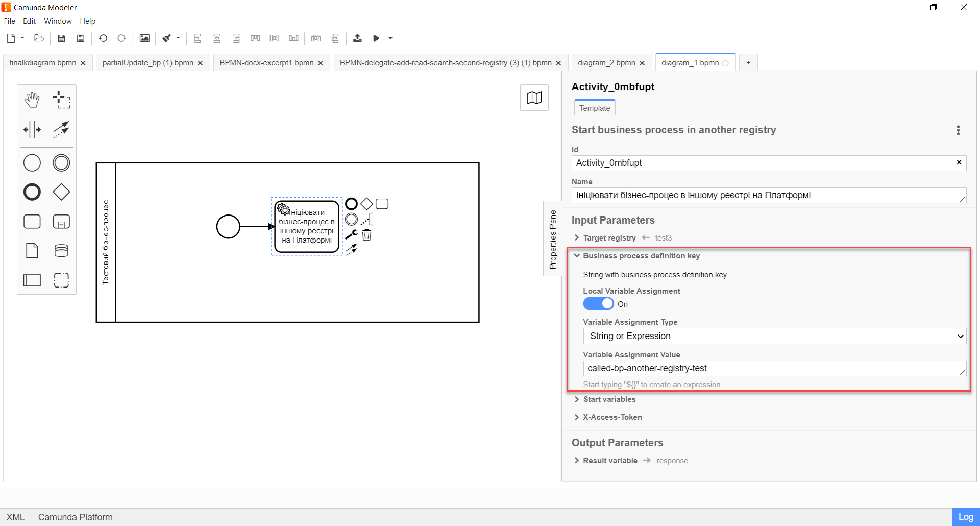The height and width of the screenshot is (526, 980).
Task: Open Variable Assignment Type dropdown
Action: tap(774, 336)
